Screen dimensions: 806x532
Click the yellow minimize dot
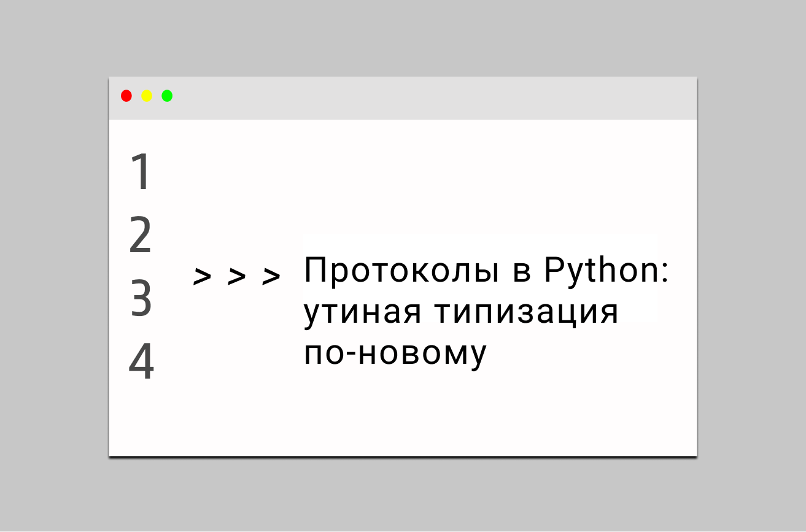(147, 96)
